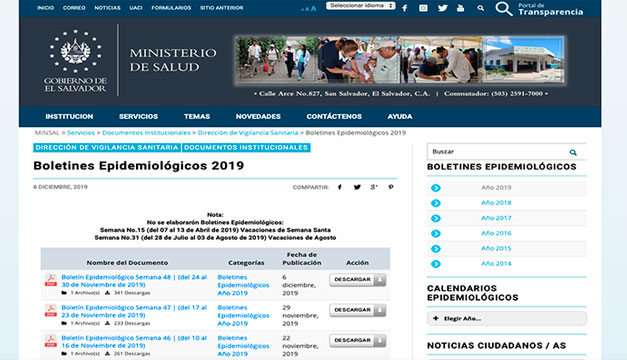This screenshot has width=627, height=360.
Task: Open the Año 2019 sidebar link
Action: point(496,188)
